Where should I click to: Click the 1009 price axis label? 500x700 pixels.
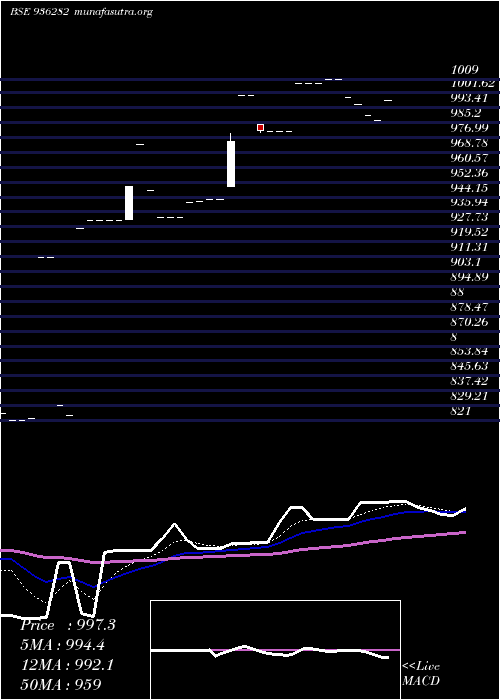point(465,70)
